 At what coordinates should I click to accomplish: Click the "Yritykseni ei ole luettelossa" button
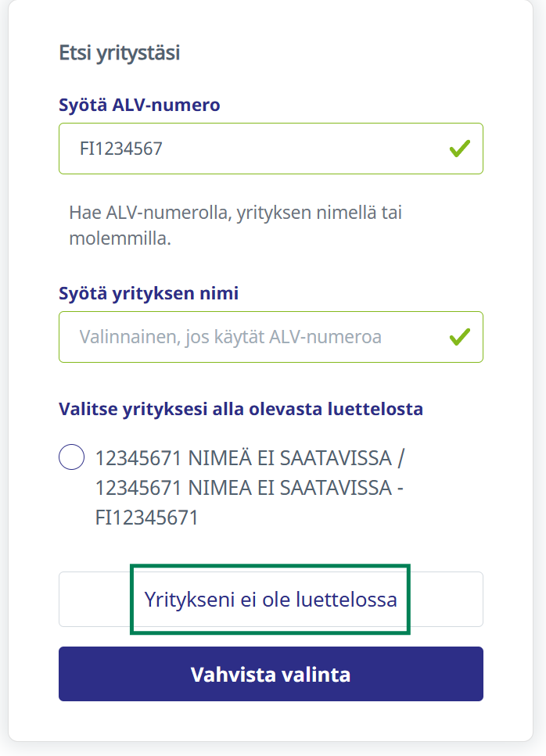pos(271,600)
